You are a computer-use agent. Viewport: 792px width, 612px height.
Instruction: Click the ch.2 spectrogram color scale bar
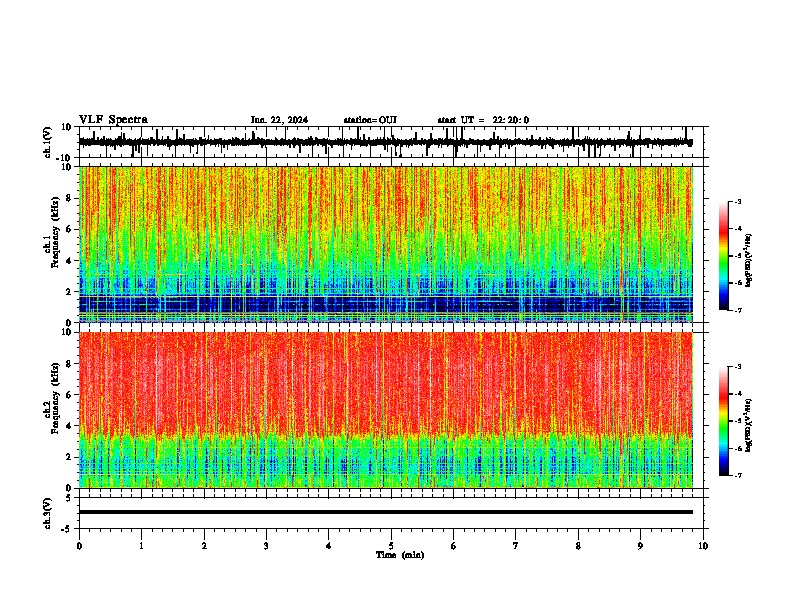[724, 421]
